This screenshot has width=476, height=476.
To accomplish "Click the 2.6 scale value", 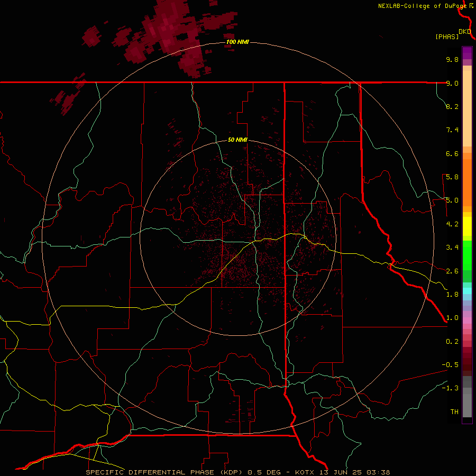I will [x=452, y=271].
